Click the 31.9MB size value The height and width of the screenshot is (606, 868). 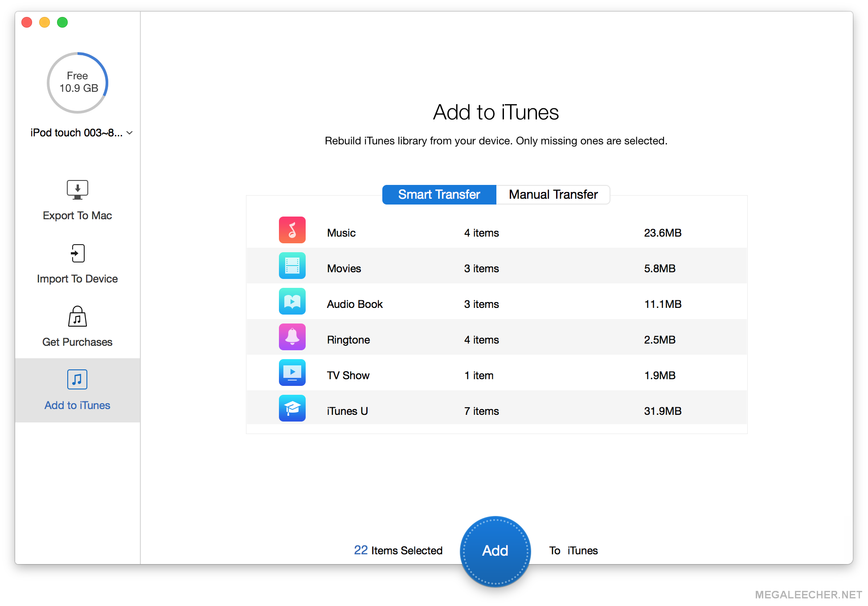(x=663, y=411)
